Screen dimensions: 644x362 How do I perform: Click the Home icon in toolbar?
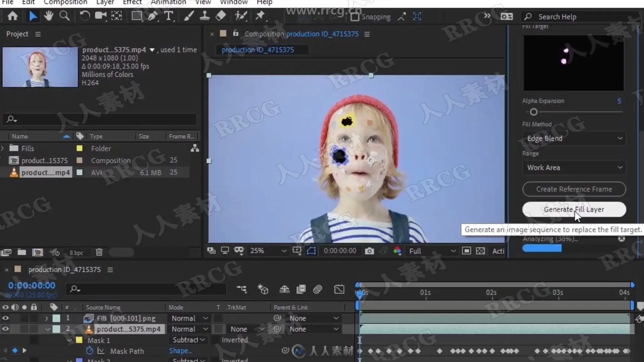click(13, 16)
